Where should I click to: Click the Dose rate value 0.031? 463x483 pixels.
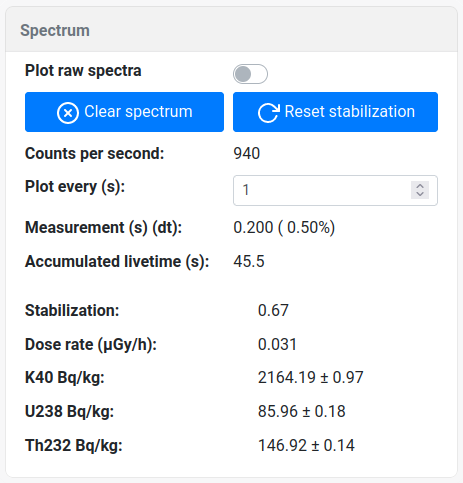277,345
